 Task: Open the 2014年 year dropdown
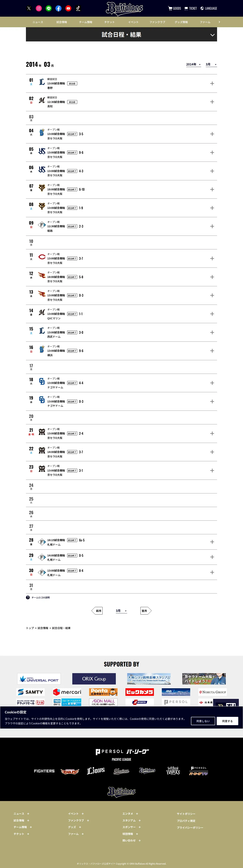pos(193,64)
